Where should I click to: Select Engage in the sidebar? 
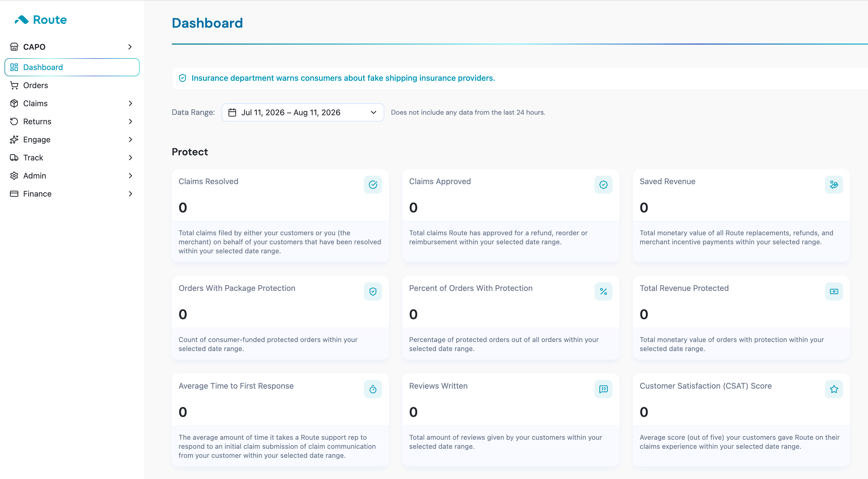click(x=72, y=140)
